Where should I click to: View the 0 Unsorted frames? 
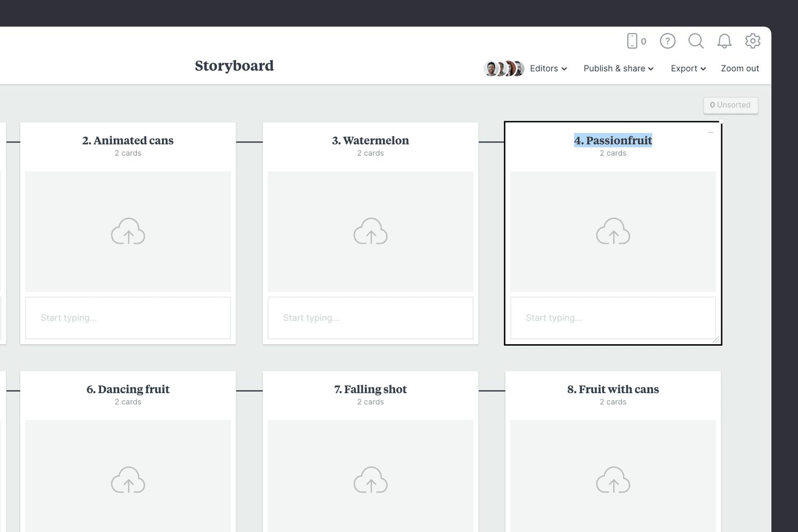[730, 105]
